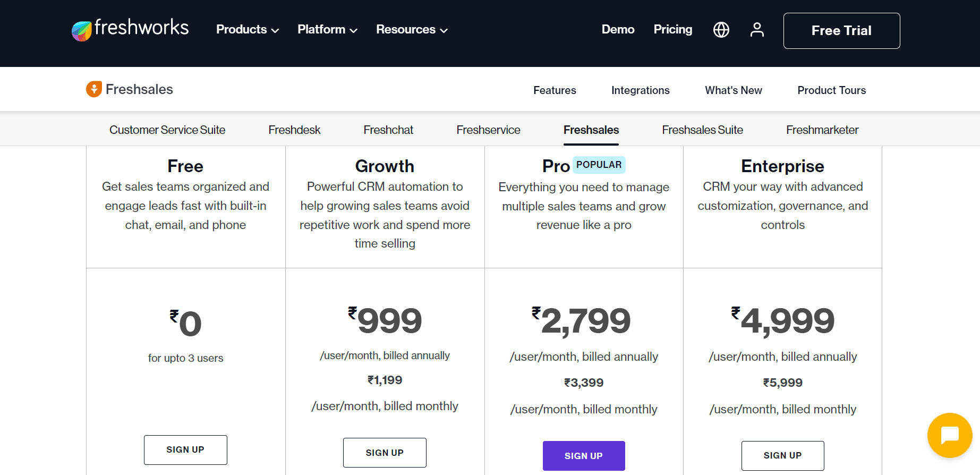
Task: Open the Integrations link
Action: click(x=640, y=90)
